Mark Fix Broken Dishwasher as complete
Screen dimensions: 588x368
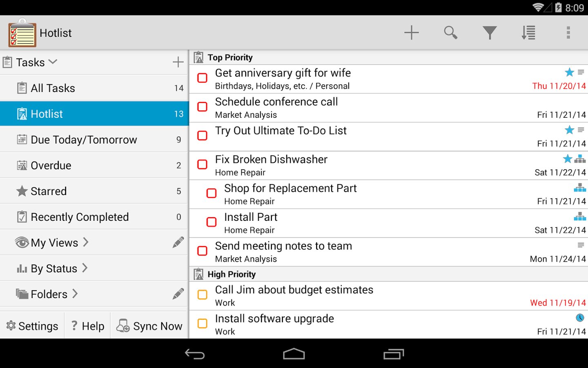[x=203, y=164]
